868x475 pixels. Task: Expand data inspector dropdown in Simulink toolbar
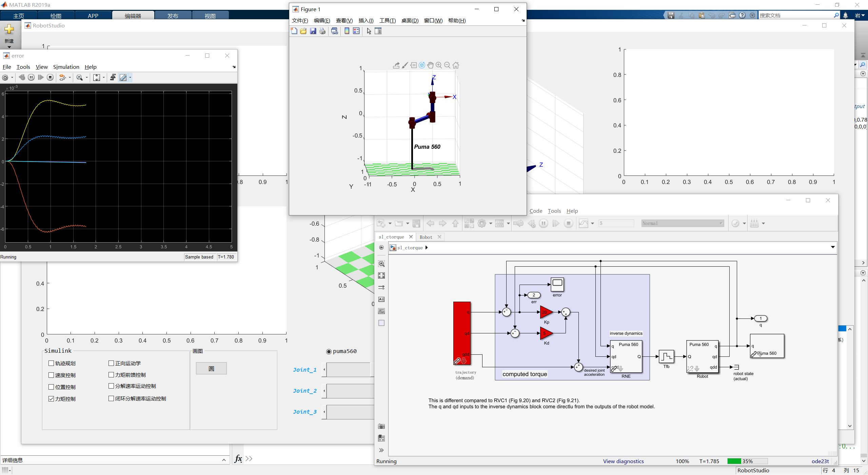(592, 223)
